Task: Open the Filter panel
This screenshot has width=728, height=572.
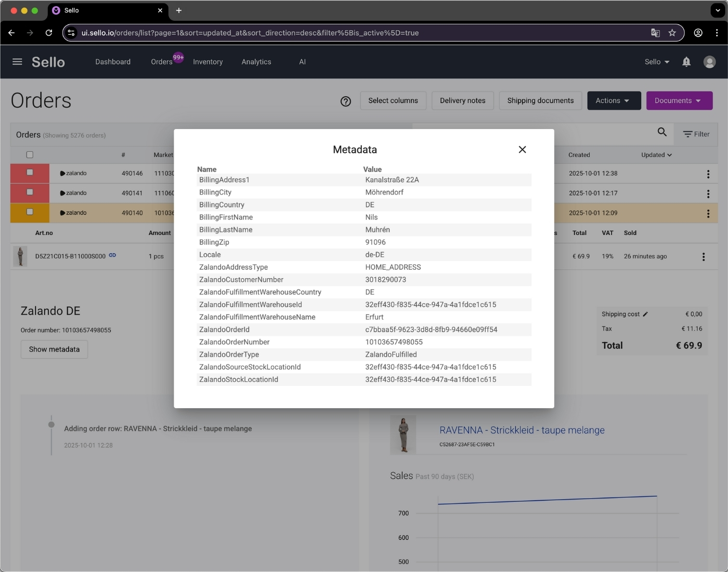Action: 696,134
